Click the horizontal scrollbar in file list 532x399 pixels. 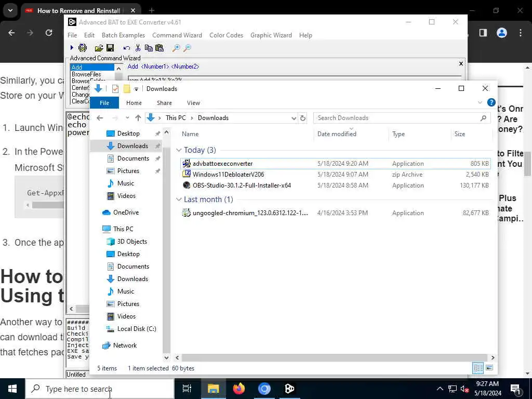pyautogui.click(x=334, y=357)
